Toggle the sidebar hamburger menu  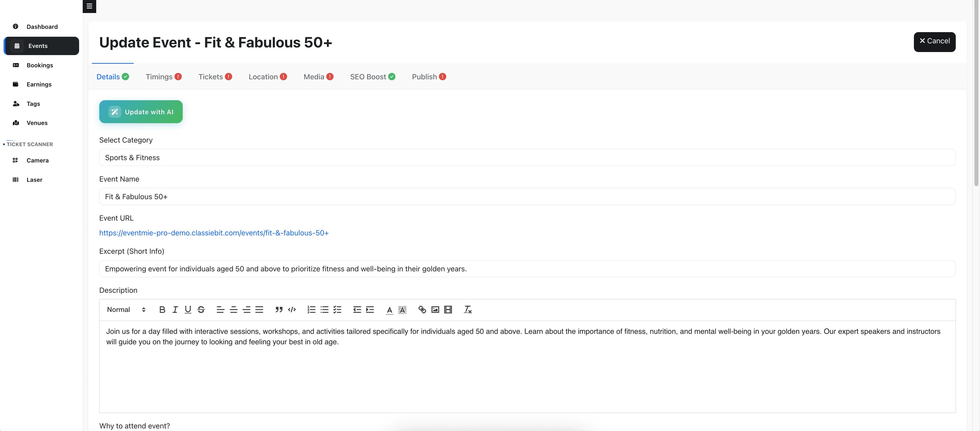point(89,6)
